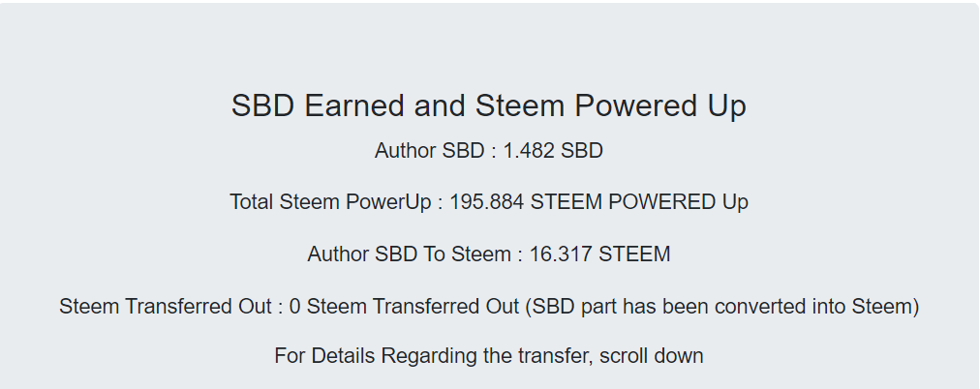Select the '16.317 STEEM' value
Image resolution: width=980 pixels, height=389 pixels.
600,254
